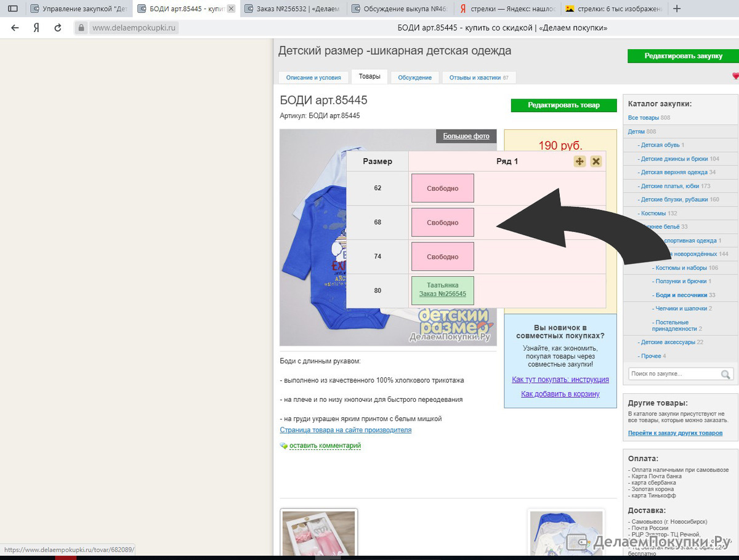The height and width of the screenshot is (560, 739).
Task: Select the Товары page tab
Action: (369, 77)
